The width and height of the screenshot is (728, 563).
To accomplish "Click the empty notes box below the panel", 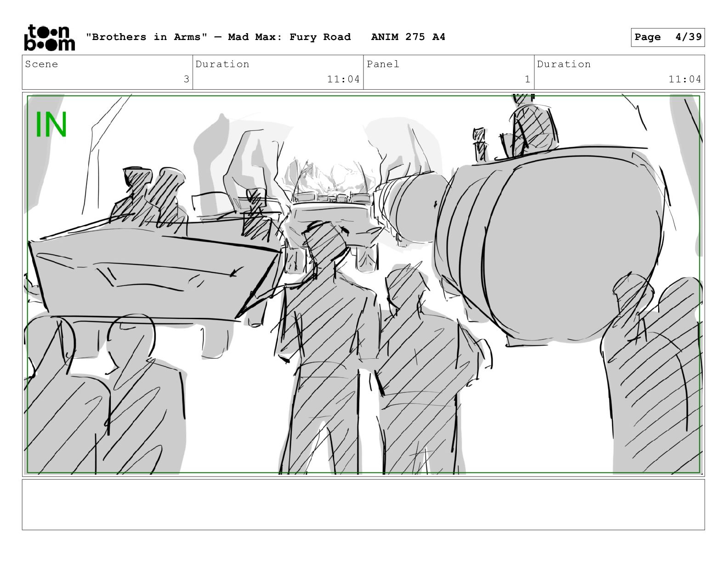I will click(364, 505).
